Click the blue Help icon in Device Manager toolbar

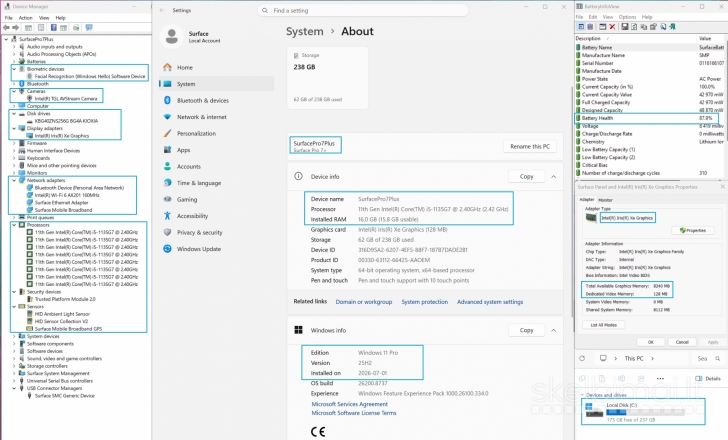pos(53,27)
